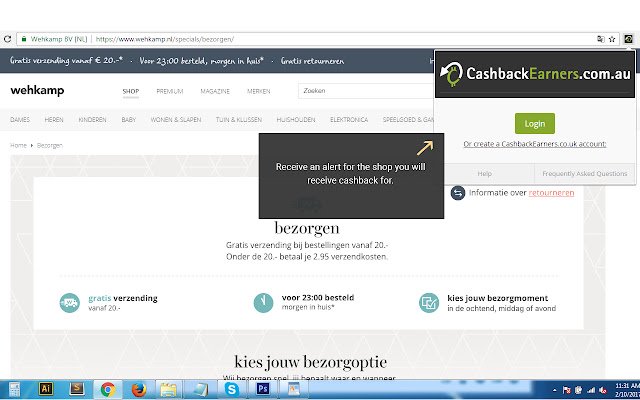
Task: Click the CashbackEarners.com.au logo banner
Action: [535, 74]
